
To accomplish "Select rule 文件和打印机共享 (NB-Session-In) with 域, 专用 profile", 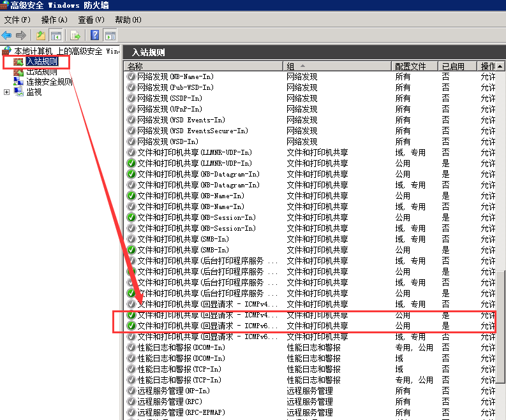I will coord(197,228).
